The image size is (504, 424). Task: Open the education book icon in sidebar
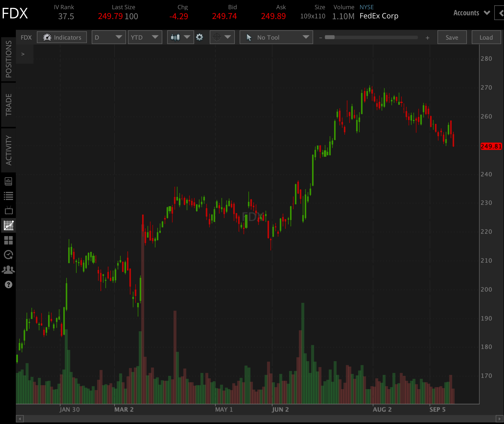[9, 182]
